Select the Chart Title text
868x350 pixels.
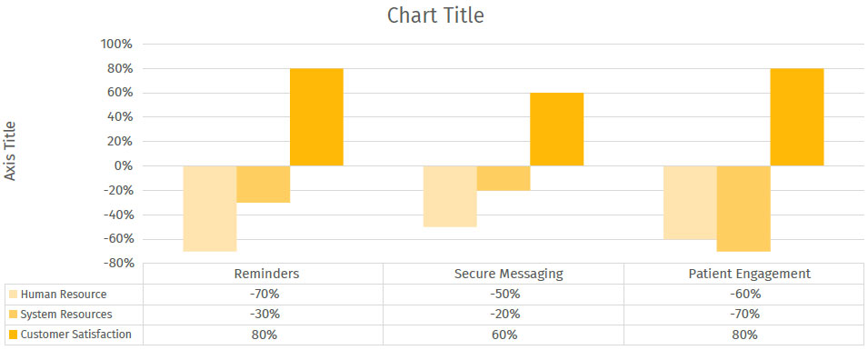point(435,15)
